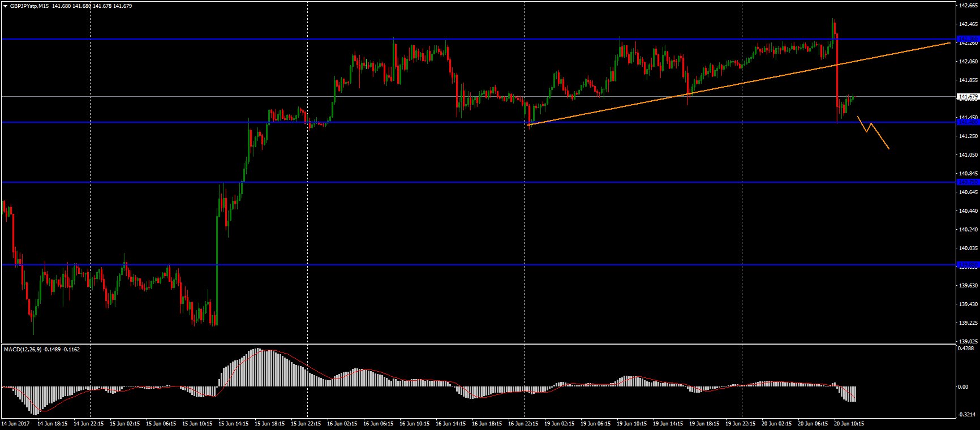Click the current price label 141.679
The image size is (980, 430).
pyautogui.click(x=968, y=97)
